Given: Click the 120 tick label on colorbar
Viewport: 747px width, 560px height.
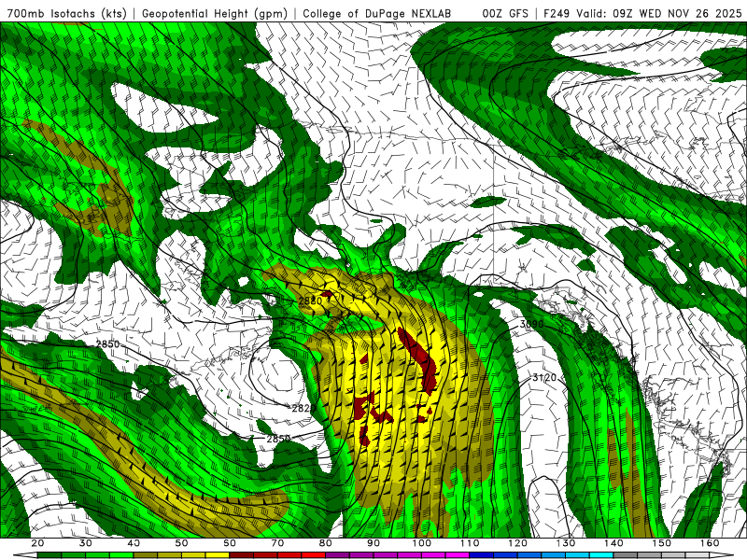Looking at the screenshot, I should point(518,543).
